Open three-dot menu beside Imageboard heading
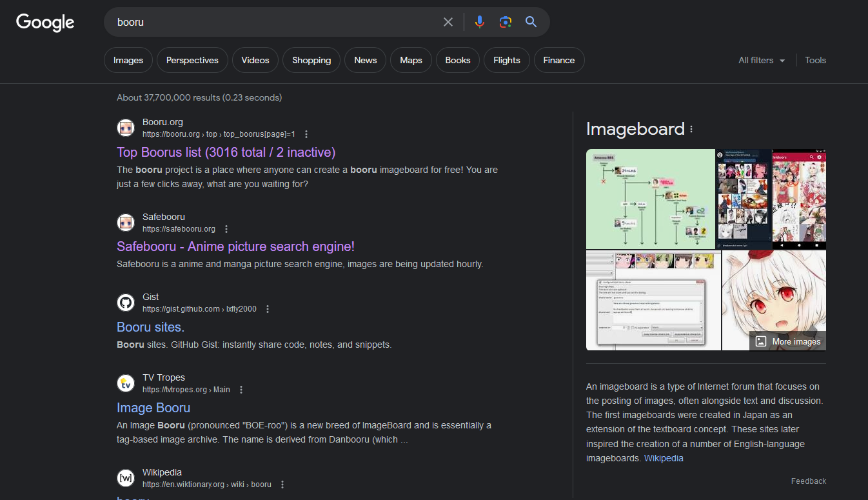 [x=691, y=129]
